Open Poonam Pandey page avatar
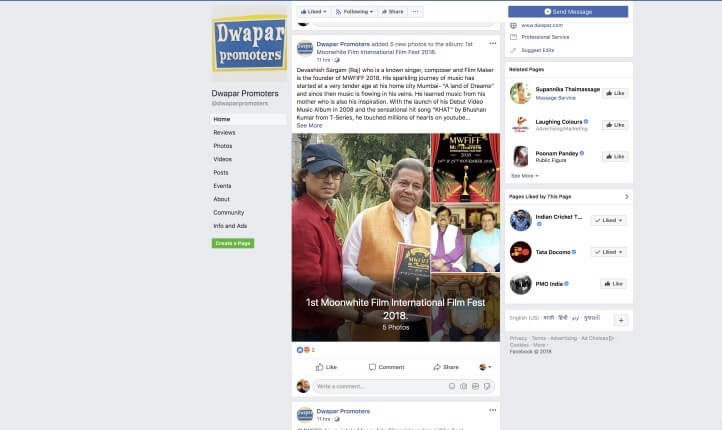This screenshot has width=722, height=430. pyautogui.click(x=520, y=157)
